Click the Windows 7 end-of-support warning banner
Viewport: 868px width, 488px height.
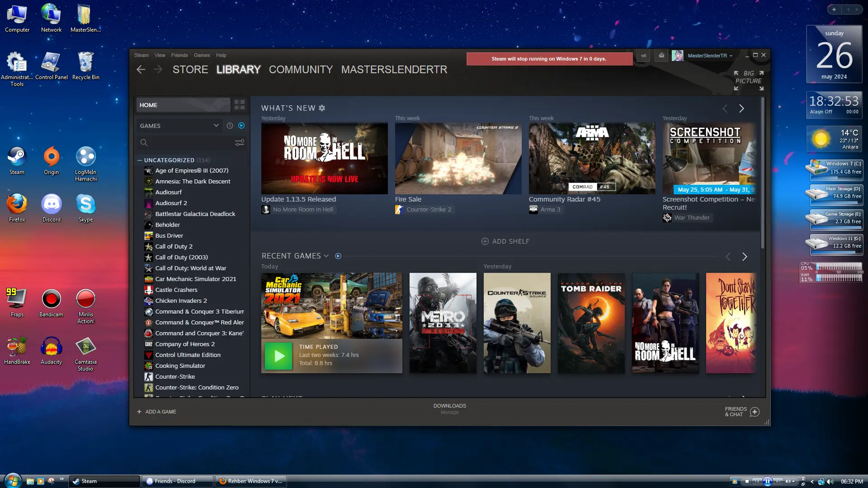[x=549, y=59]
